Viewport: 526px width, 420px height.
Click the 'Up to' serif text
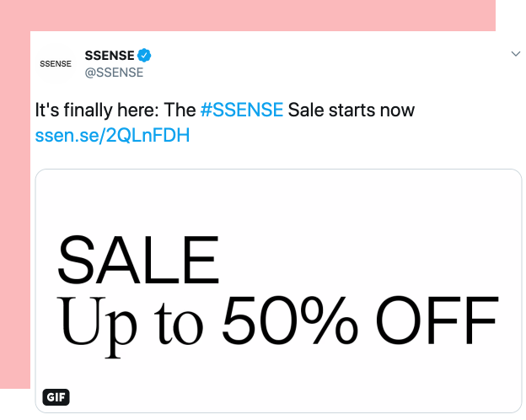pyautogui.click(x=130, y=324)
